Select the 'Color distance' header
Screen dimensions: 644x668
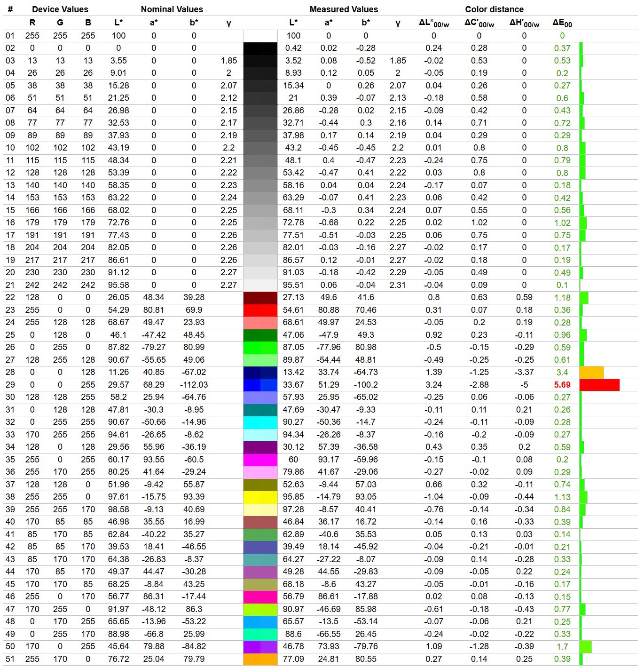[494, 9]
